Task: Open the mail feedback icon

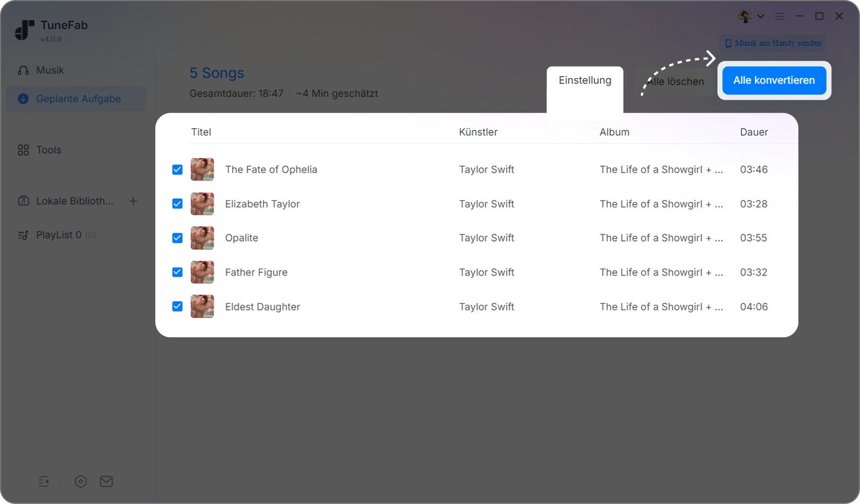Action: coord(106,481)
